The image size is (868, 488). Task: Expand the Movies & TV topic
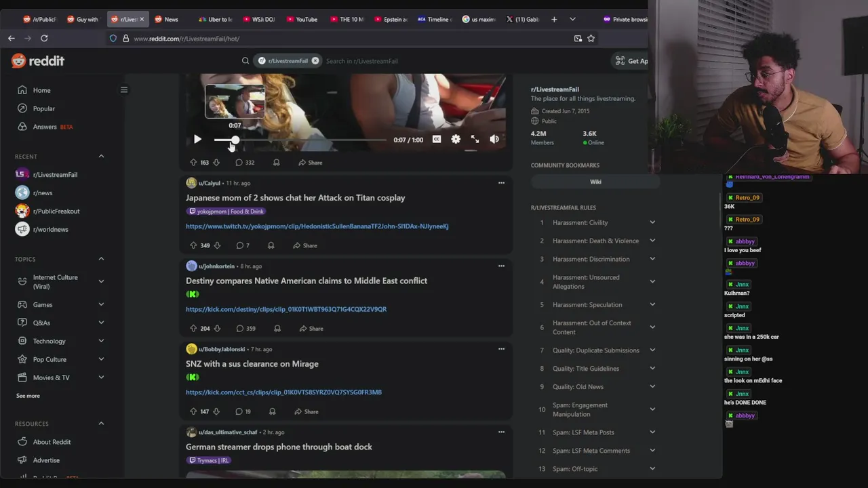coord(101,378)
